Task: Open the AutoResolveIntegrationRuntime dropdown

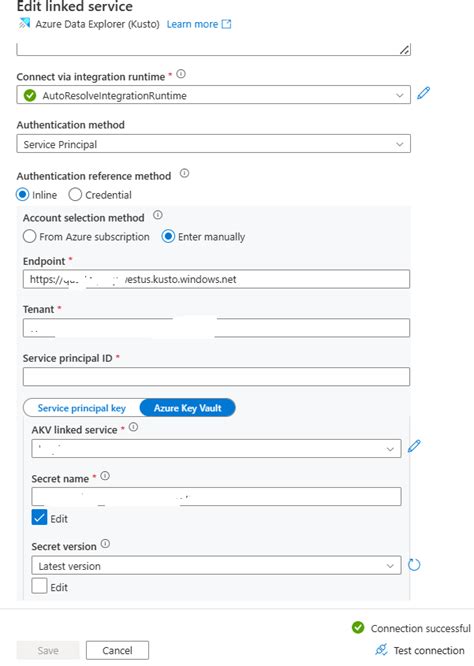Action: pyautogui.click(x=214, y=95)
